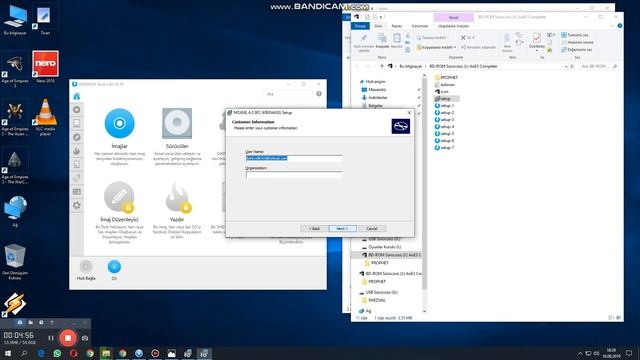This screenshot has width=640, height=360.
Task: Take a Bandicam screenshot with camera icon
Action: coord(85,338)
